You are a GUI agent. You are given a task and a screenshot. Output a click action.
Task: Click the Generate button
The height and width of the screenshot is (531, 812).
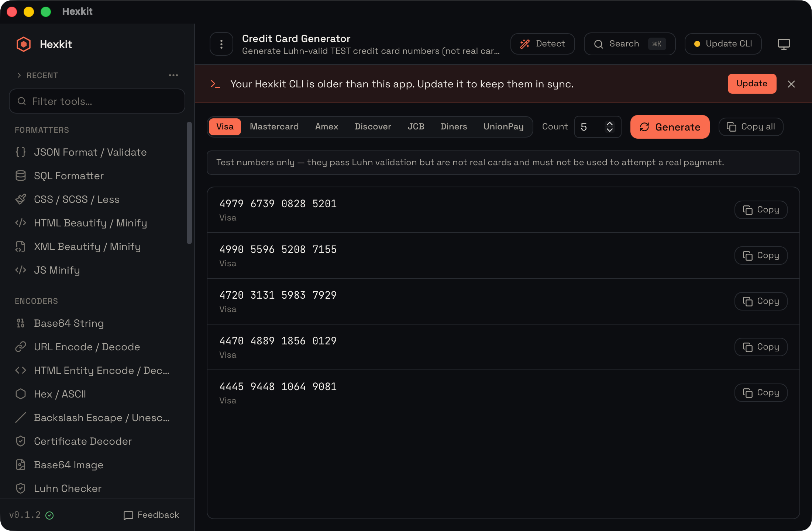point(670,127)
